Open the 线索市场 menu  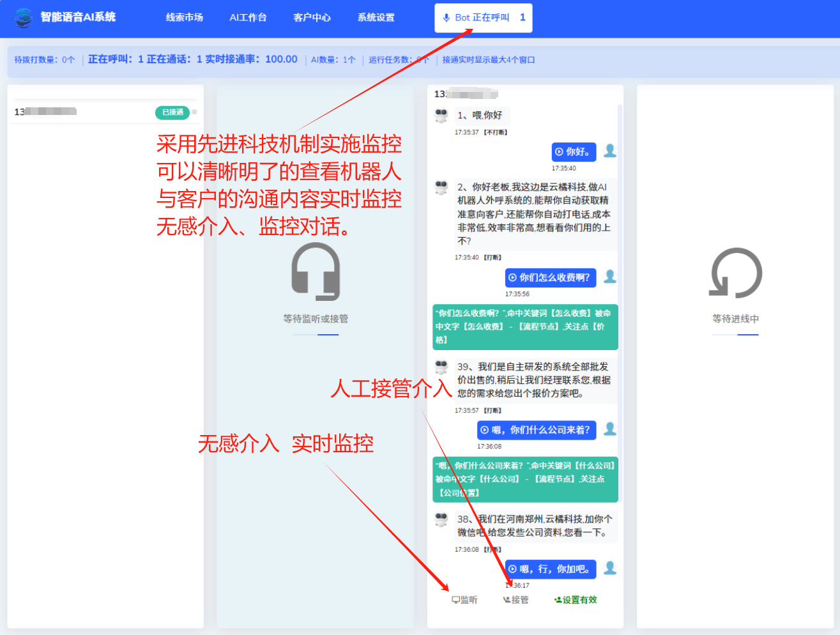point(185,18)
